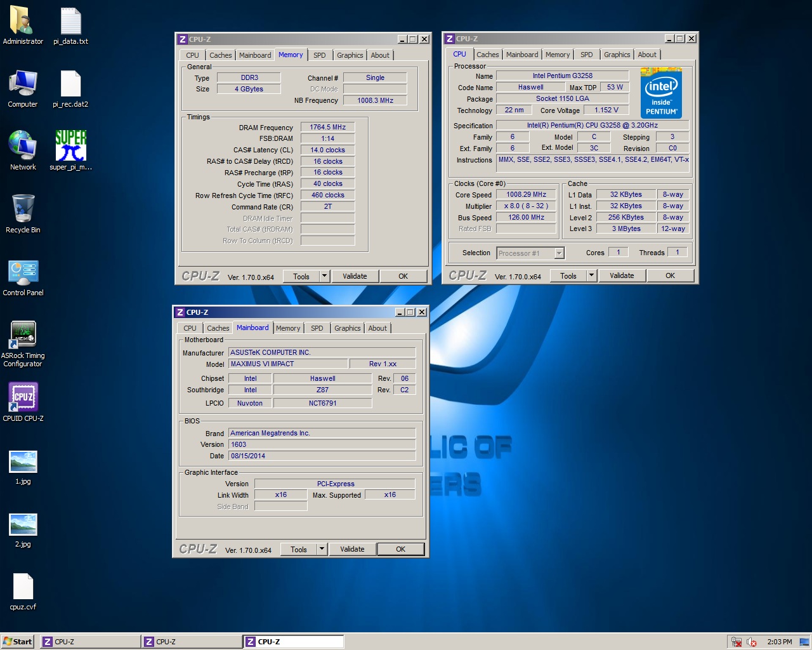Click the Intel Pentium G3258 name field
The width and height of the screenshot is (812, 650).
(x=562, y=76)
